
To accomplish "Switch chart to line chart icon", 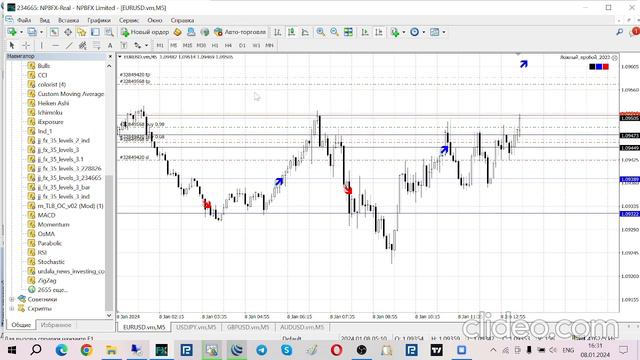I will (305, 32).
